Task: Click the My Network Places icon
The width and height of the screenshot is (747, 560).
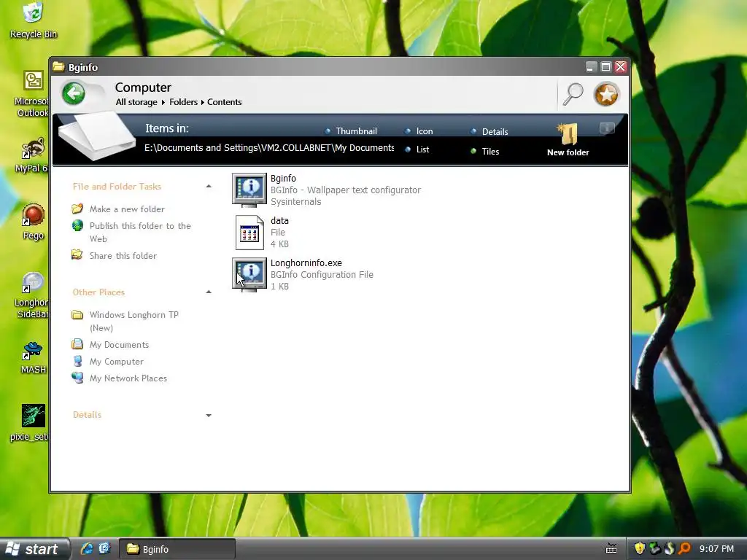Action: tap(77, 378)
